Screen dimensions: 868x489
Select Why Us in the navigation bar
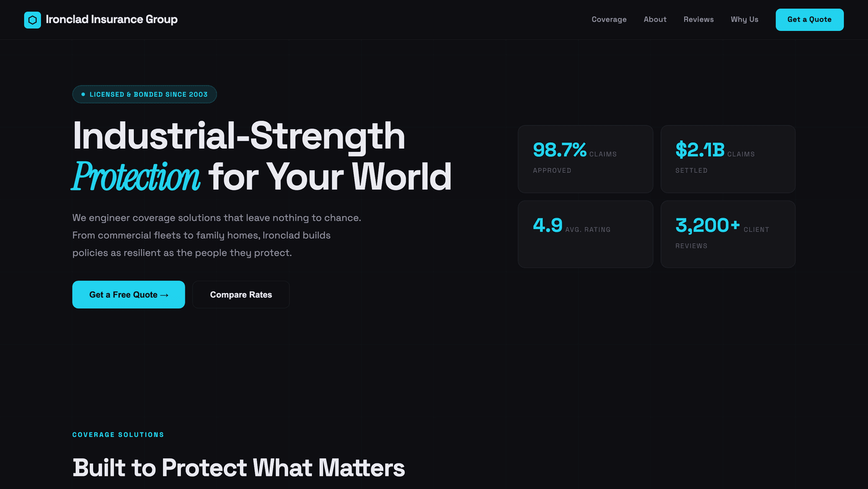745,20
